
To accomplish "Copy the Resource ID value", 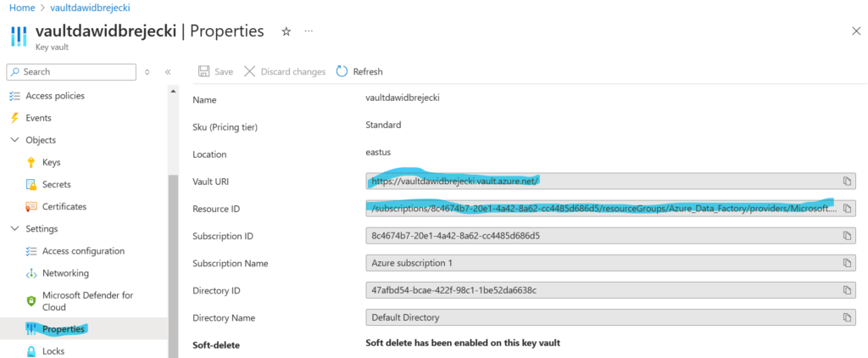I will tap(846, 208).
